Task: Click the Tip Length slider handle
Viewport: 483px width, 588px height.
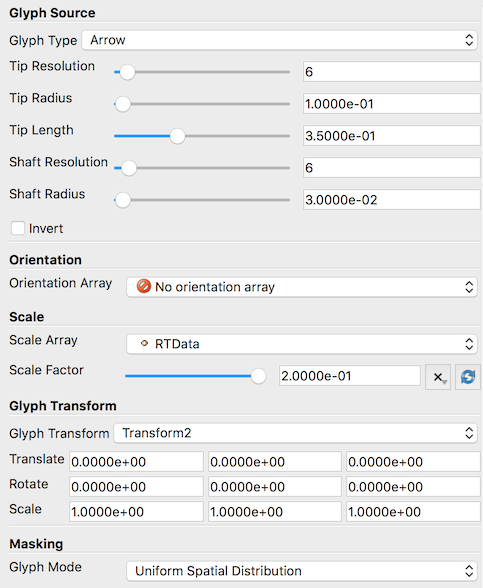Action: tap(177, 136)
